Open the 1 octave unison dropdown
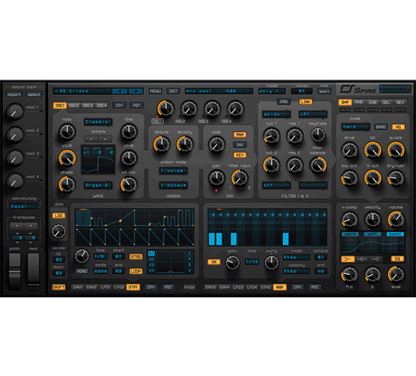The width and height of the screenshot is (416, 376). tap(173, 185)
